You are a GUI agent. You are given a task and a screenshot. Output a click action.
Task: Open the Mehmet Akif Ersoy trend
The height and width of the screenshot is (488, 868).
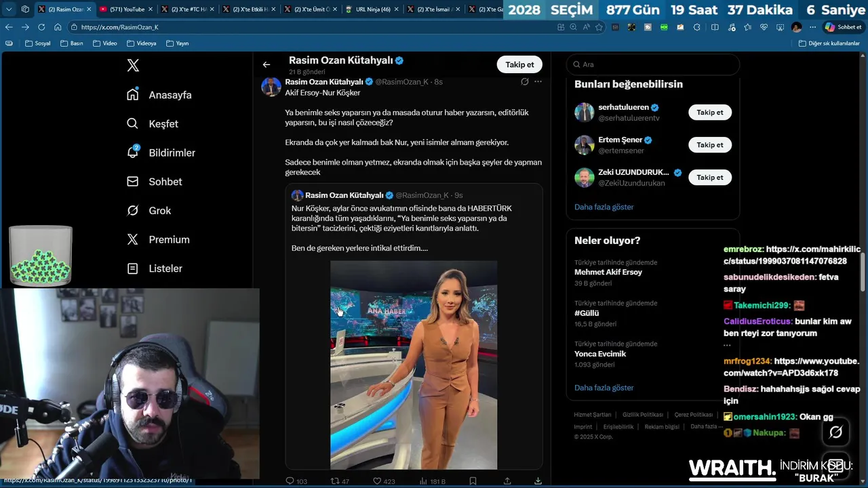click(x=608, y=272)
